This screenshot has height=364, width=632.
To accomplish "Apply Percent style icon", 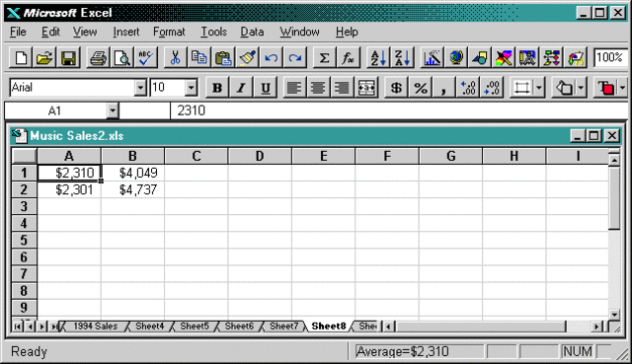I will pyautogui.click(x=420, y=88).
